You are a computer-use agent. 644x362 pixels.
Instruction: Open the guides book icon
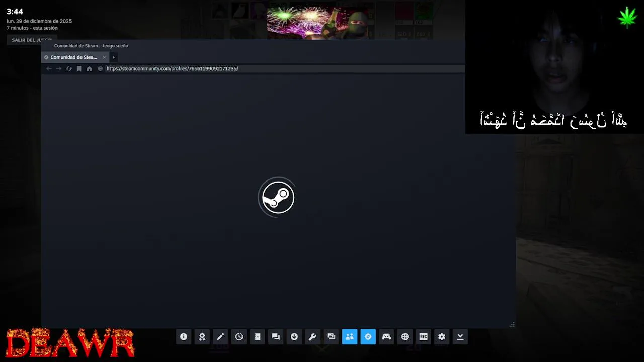click(x=258, y=337)
